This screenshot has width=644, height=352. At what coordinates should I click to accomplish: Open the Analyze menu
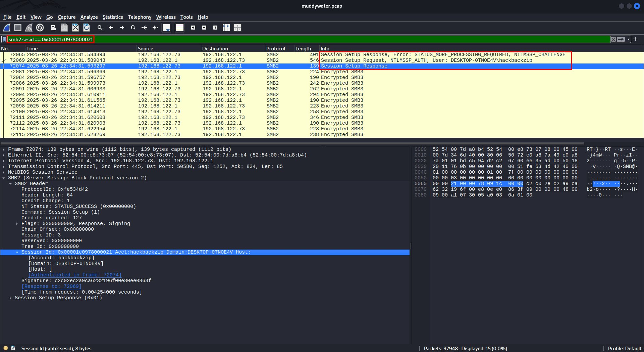89,17
